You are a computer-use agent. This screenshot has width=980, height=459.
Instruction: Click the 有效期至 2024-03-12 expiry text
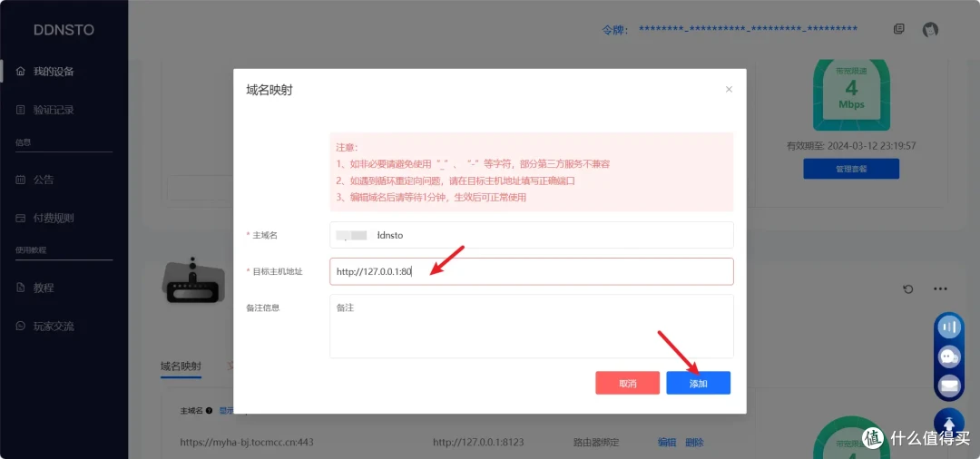(850, 145)
